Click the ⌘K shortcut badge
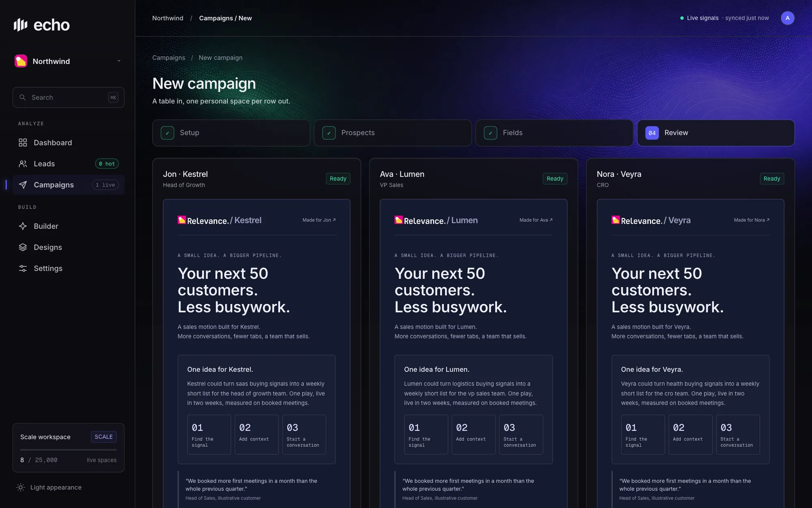Screen dimensions: 812x508 (113, 98)
